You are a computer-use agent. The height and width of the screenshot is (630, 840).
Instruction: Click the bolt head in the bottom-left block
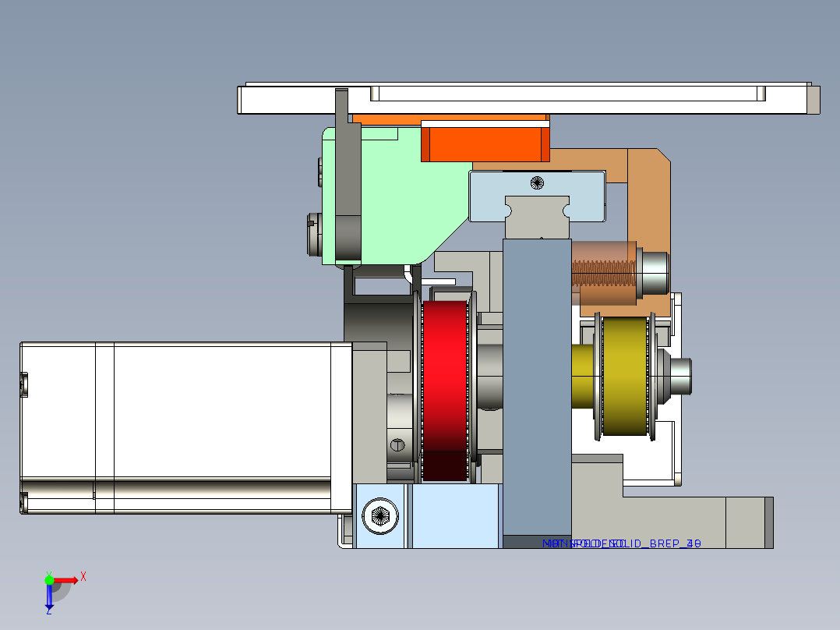pyautogui.click(x=382, y=515)
